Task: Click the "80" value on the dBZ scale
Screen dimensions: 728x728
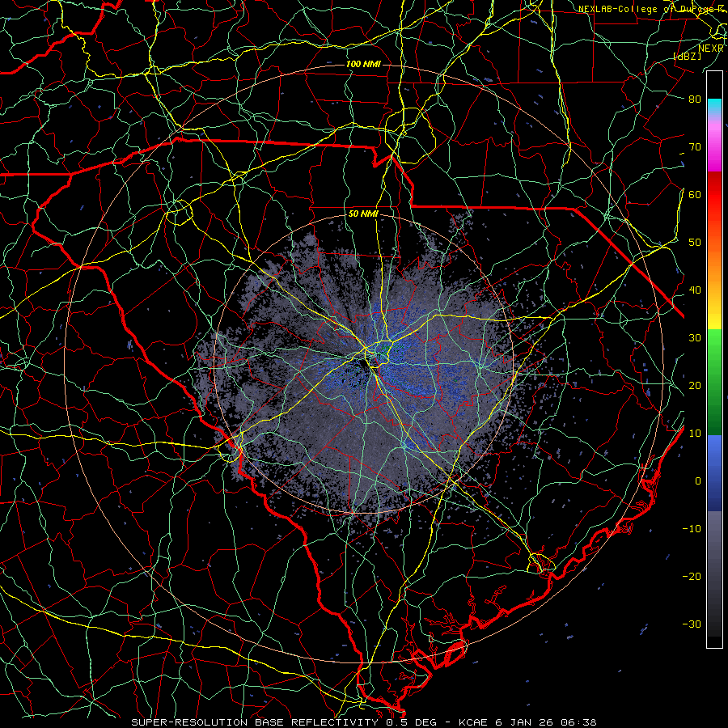Action: (695, 99)
